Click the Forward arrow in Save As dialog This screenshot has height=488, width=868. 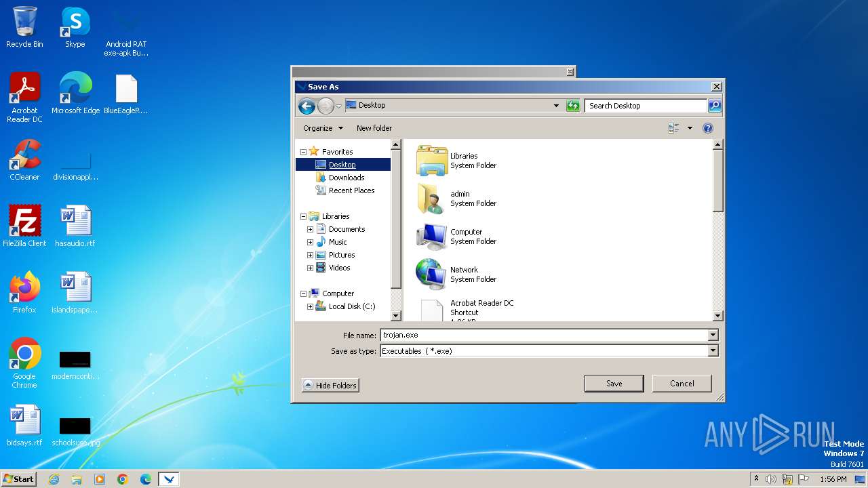[x=326, y=106]
